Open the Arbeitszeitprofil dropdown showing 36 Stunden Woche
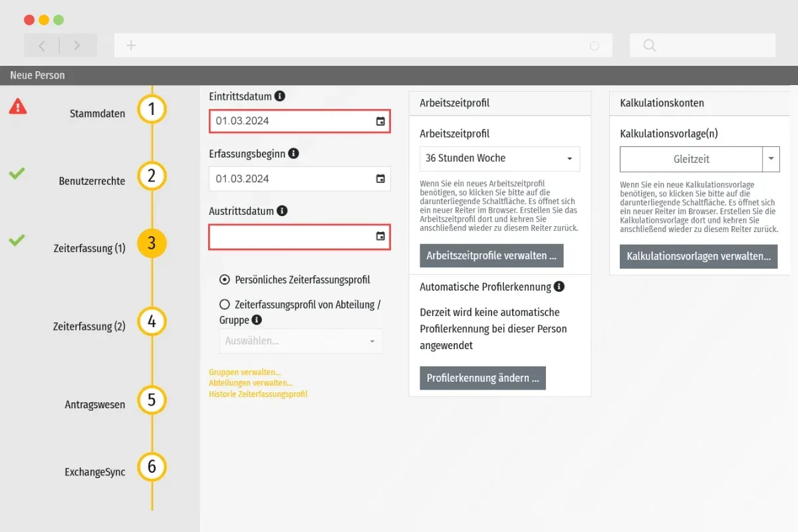The image size is (798, 532). click(x=500, y=158)
